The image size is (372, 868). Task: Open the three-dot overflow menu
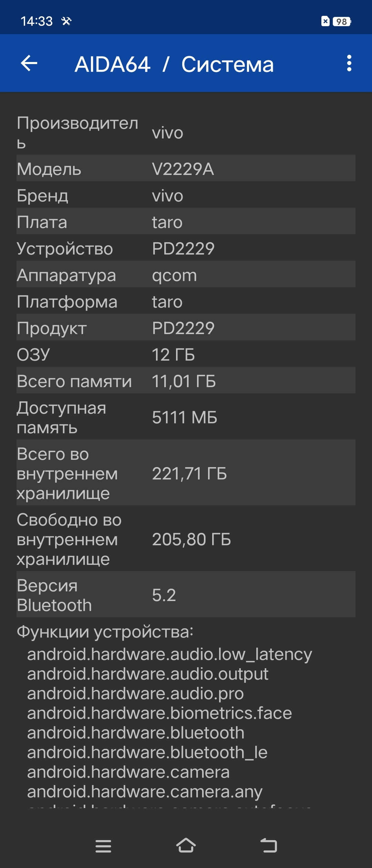point(349,63)
